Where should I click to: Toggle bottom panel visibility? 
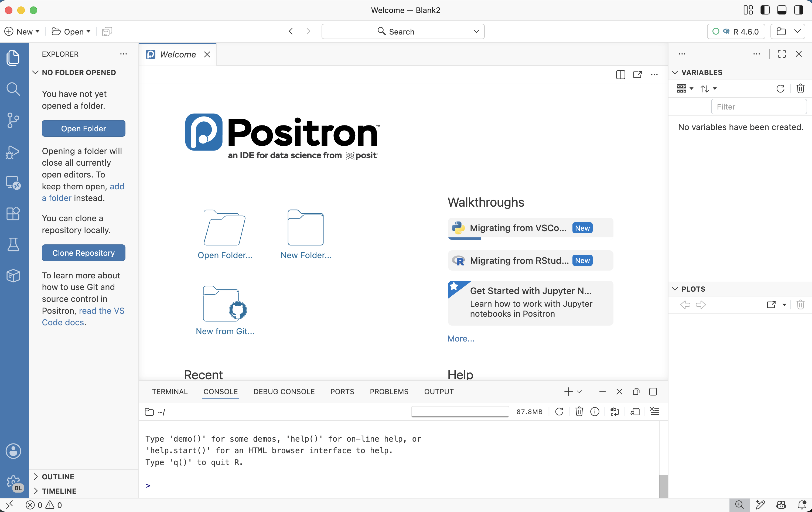[782, 10]
